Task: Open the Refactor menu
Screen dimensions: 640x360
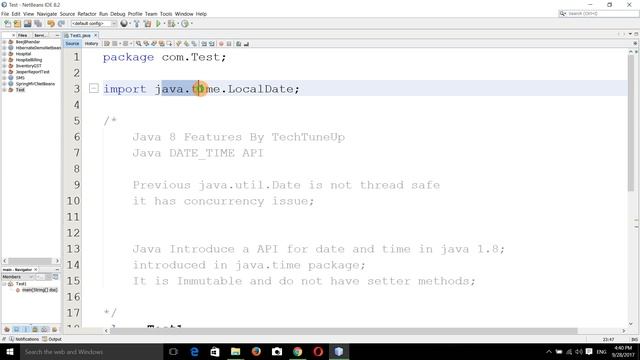Action: click(87, 14)
